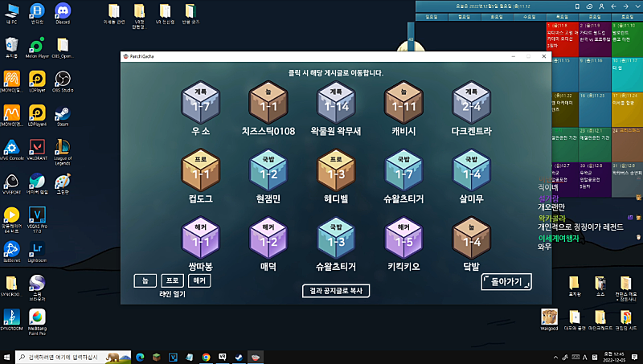This screenshot has width=643, height=364.
Task: Open the Discord desktop shortcut
Action: coord(63,14)
